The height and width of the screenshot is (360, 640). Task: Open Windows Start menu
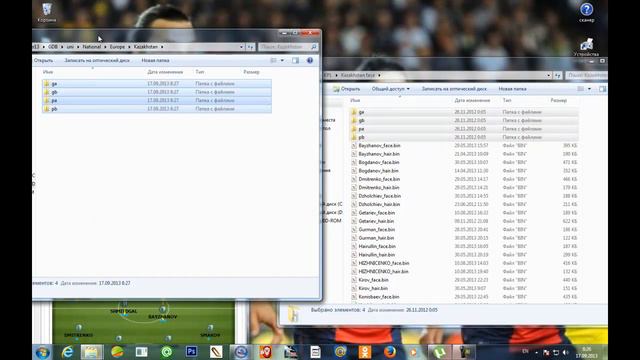[43, 352]
